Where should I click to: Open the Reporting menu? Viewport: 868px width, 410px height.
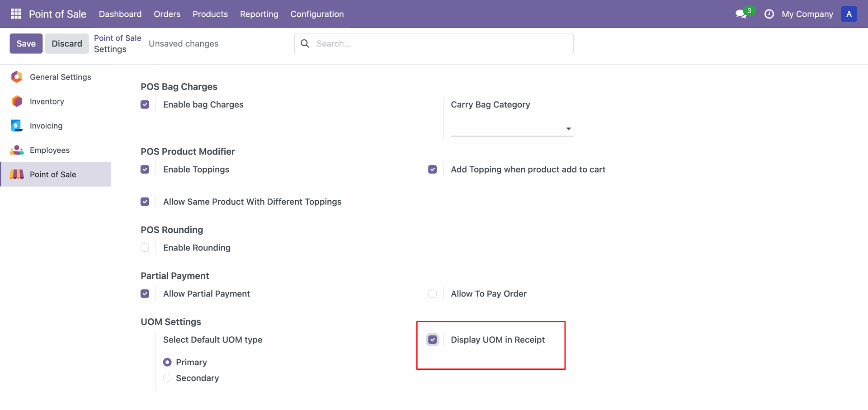coord(259,14)
